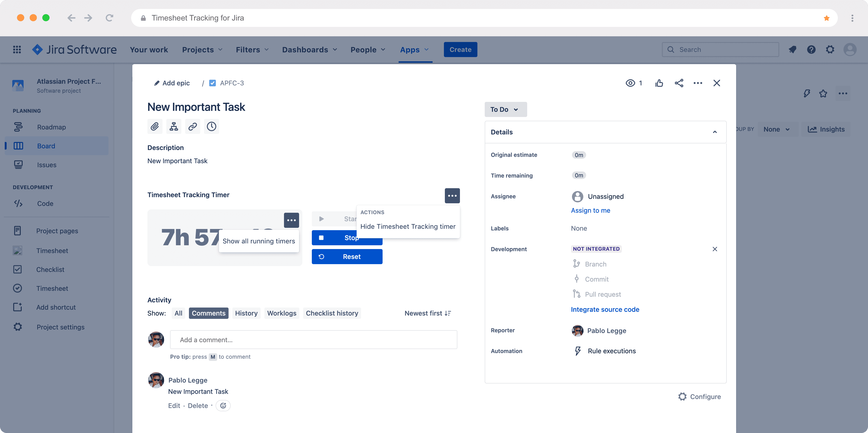Open the Apps dropdown menu
The width and height of the screenshot is (868, 433).
pyautogui.click(x=414, y=50)
